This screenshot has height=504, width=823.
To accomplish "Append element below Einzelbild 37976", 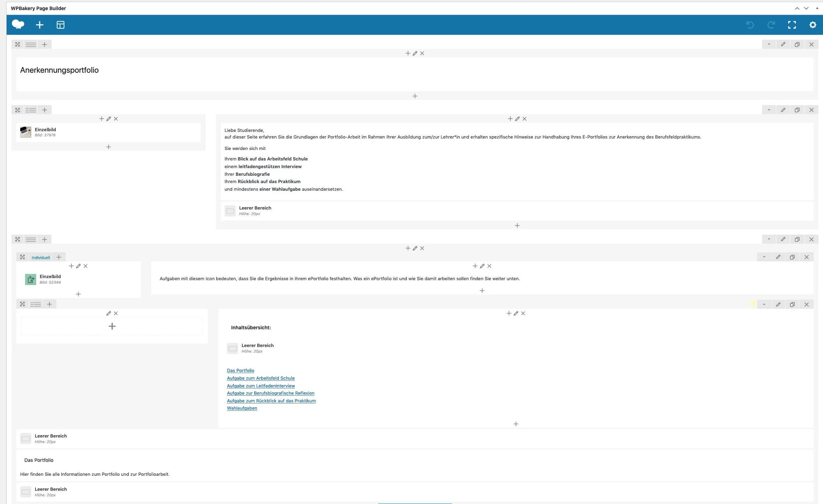I will click(109, 147).
